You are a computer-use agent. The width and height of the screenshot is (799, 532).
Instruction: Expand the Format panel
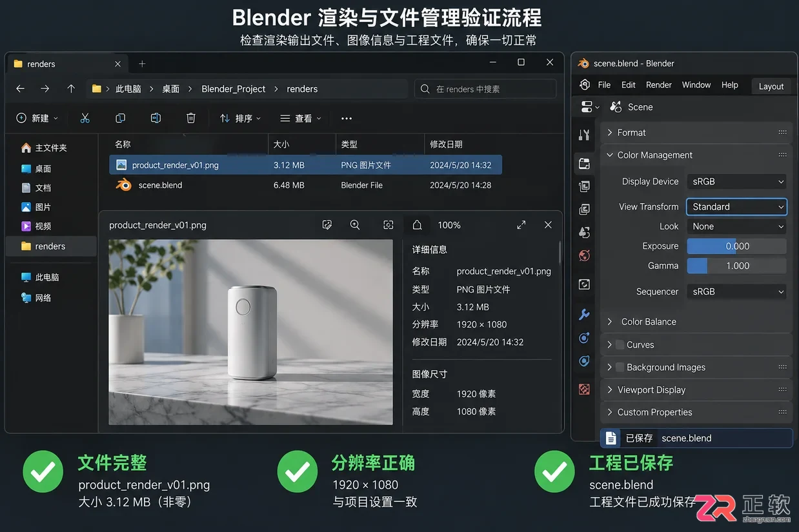point(696,132)
